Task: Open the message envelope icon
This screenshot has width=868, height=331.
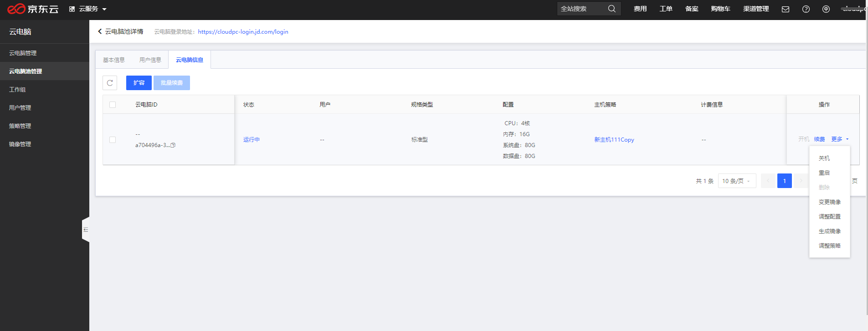Action: click(x=786, y=9)
